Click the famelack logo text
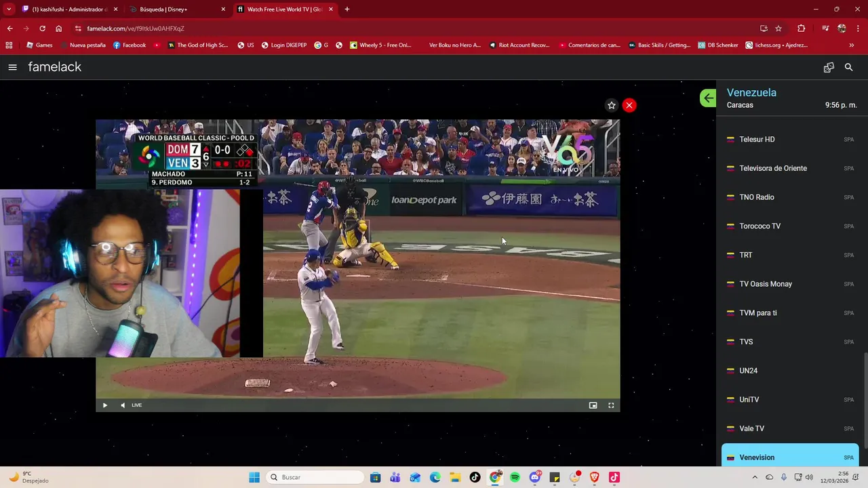Viewport: 868px width, 488px height. coord(54,67)
